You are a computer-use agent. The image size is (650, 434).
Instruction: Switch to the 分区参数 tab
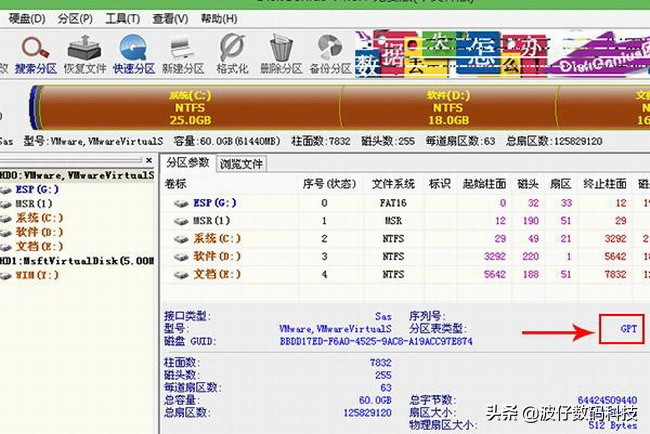pyautogui.click(x=188, y=163)
